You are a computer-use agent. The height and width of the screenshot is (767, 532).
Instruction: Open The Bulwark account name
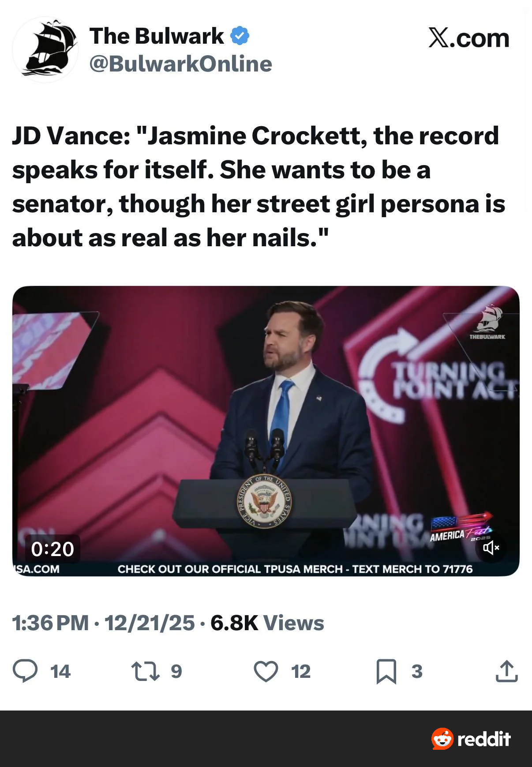(x=157, y=36)
